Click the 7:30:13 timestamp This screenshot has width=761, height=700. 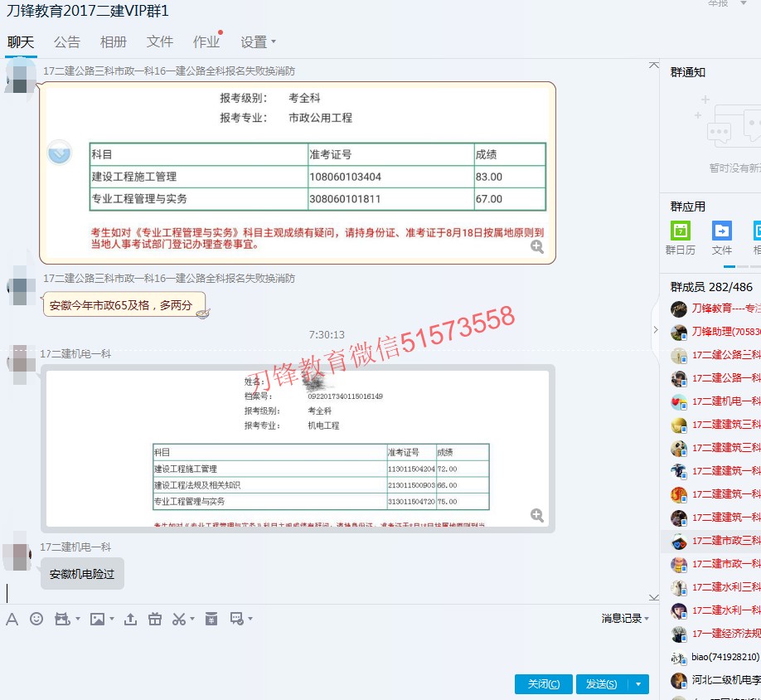tap(327, 335)
